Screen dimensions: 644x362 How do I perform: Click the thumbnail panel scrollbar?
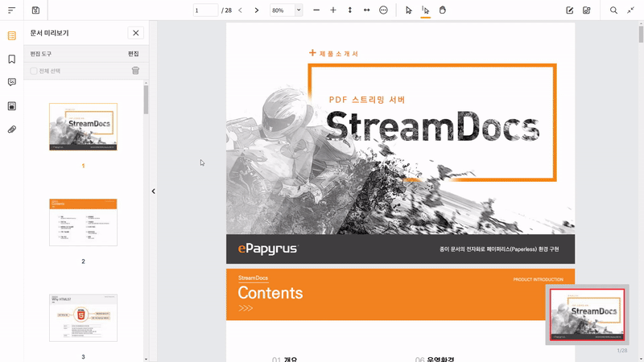(x=146, y=100)
